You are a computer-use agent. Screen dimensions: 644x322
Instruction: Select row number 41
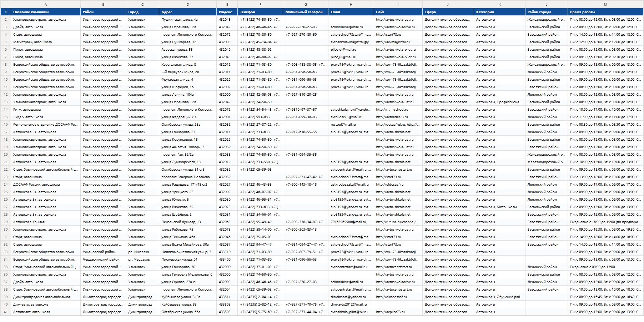point(6,312)
